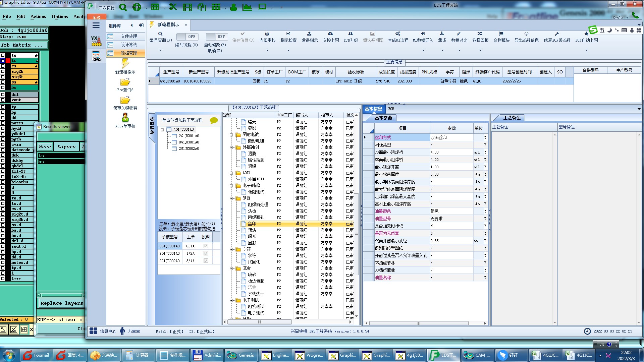Click the Replace layers button
This screenshot has height=362, width=644.
pos(61,303)
